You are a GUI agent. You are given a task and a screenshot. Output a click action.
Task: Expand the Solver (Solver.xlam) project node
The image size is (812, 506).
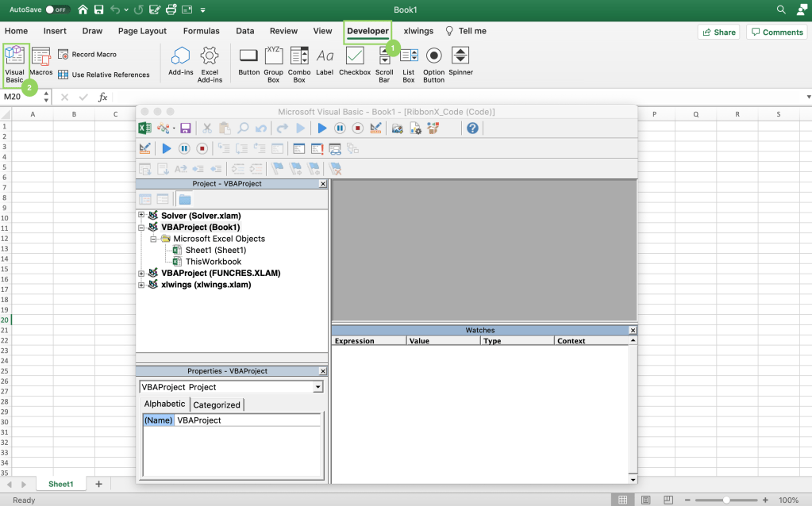pos(141,215)
